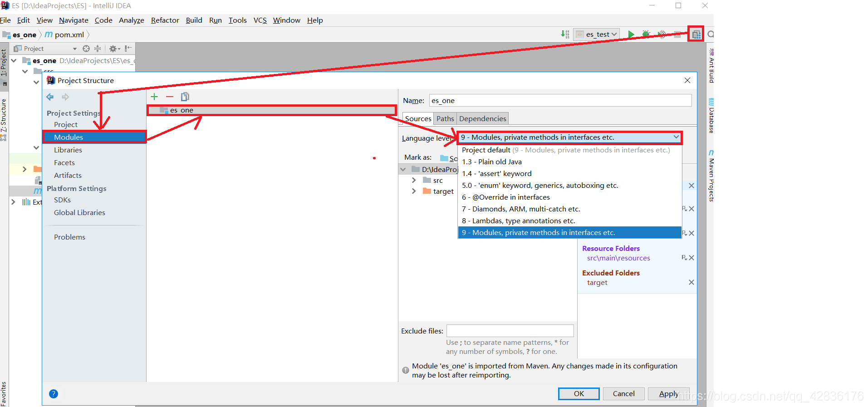Collapse the Language level combo box
The height and width of the screenshot is (407, 868).
click(x=676, y=137)
